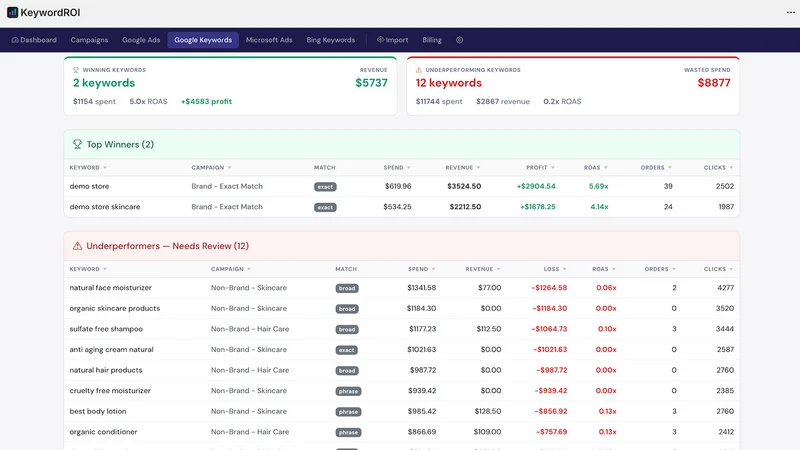Sort Top Winners by Keyword column
The width and height of the screenshot is (800, 450).
pos(88,167)
